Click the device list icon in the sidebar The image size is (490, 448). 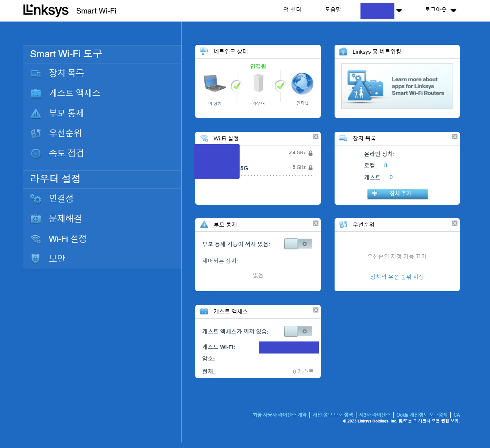click(x=36, y=74)
